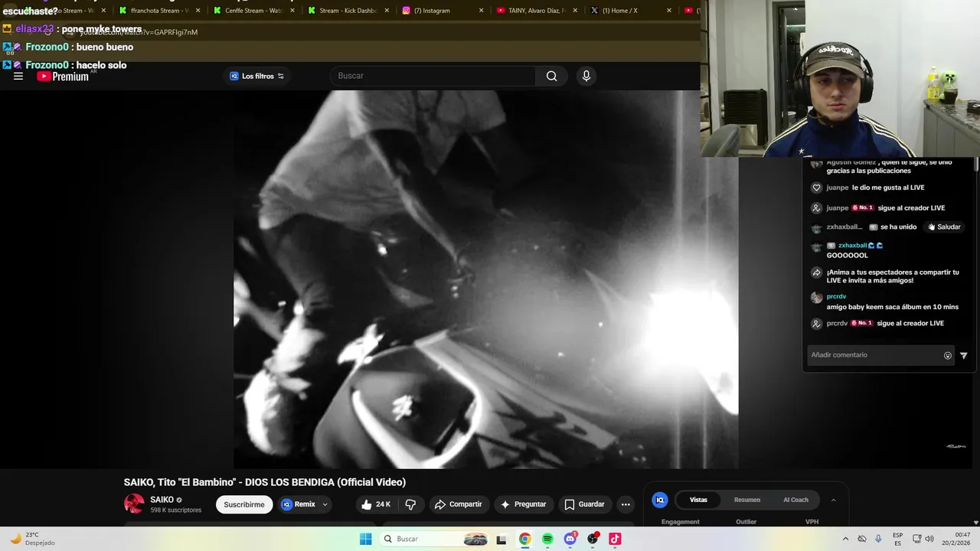Open Chrome from the taskbar
This screenshot has height=551, width=980.
(x=524, y=539)
